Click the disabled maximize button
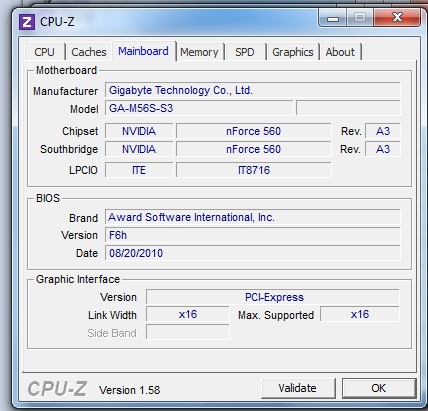Screen dimensions: 428x411 (360, 18)
